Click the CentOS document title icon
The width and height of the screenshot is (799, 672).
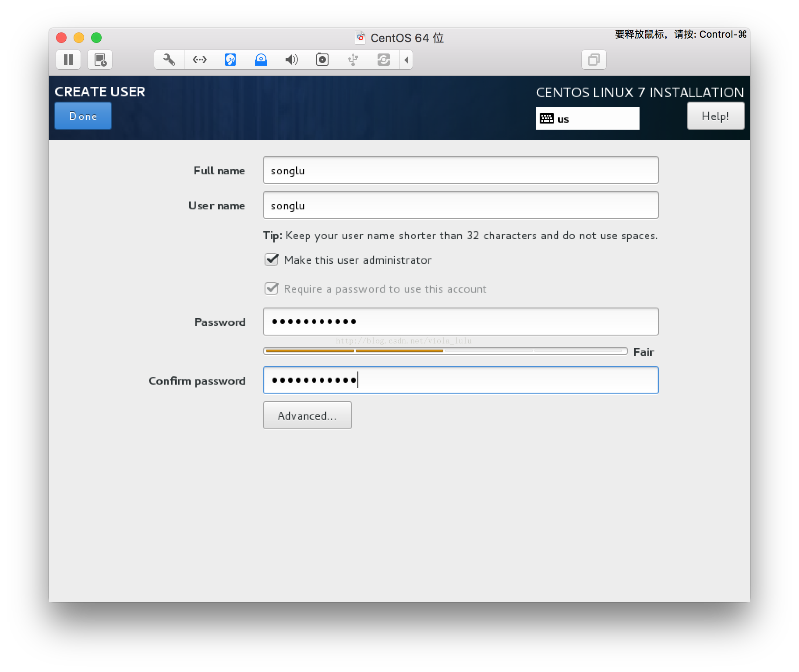(x=360, y=38)
